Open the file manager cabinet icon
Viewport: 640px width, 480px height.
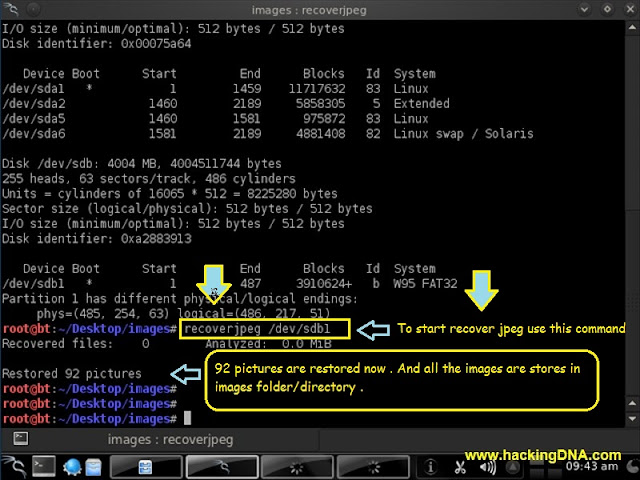click(93, 467)
